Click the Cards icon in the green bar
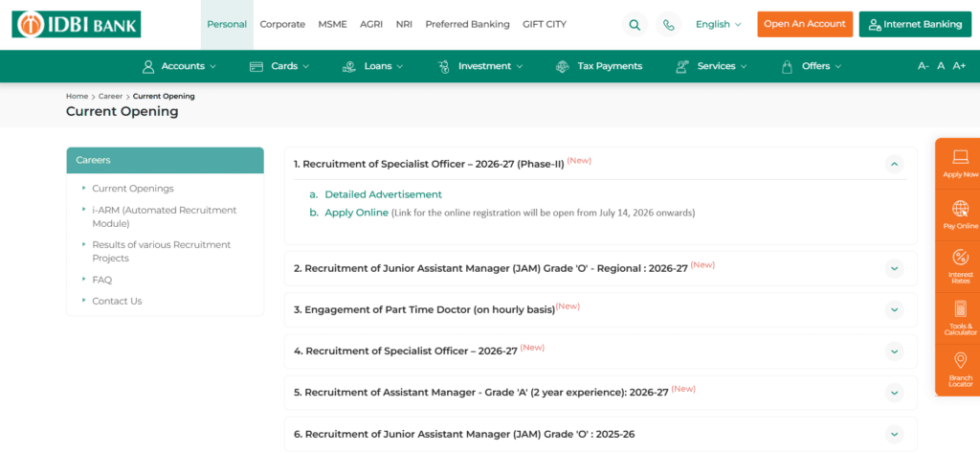Screen dimensions: 980x453 (x=256, y=66)
